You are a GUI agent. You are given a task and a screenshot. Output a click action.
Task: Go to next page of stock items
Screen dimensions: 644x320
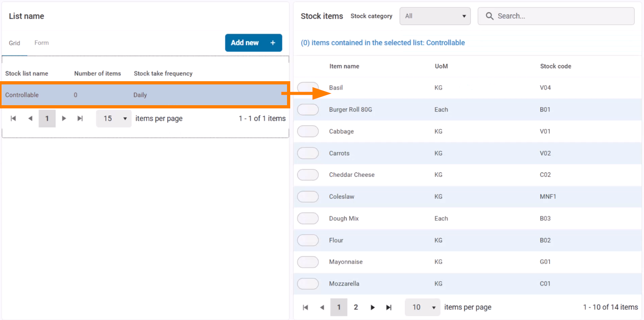tap(373, 307)
